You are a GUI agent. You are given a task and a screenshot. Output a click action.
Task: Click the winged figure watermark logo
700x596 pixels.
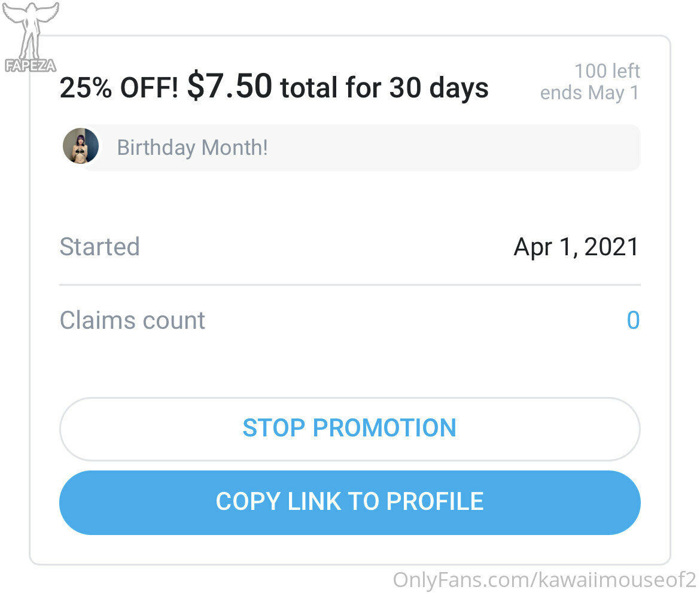click(x=30, y=30)
